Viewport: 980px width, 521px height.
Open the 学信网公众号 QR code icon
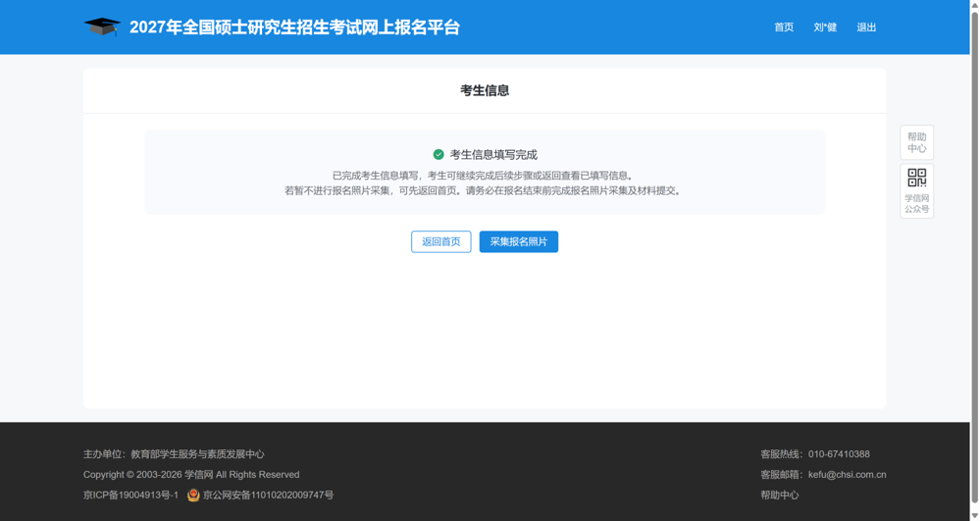[917, 190]
